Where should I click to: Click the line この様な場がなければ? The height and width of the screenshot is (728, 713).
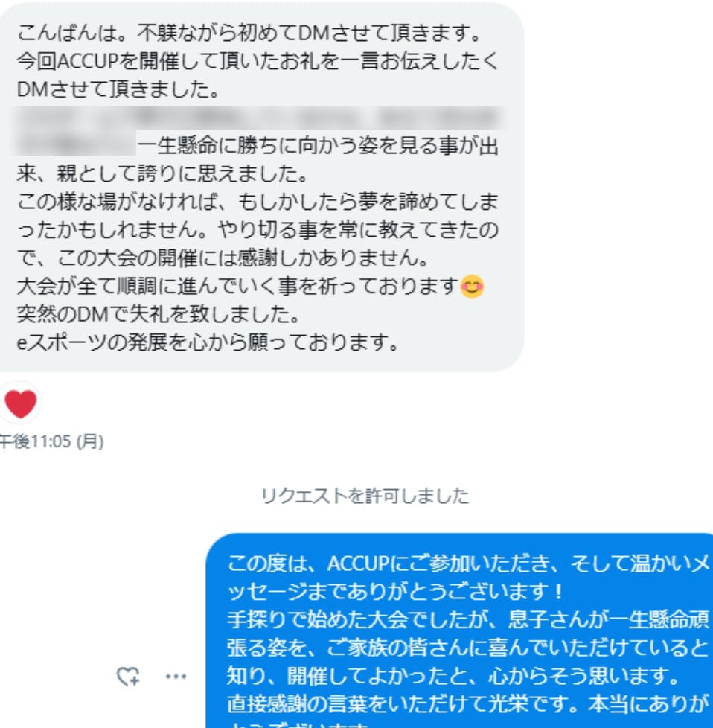pyautogui.click(x=258, y=202)
